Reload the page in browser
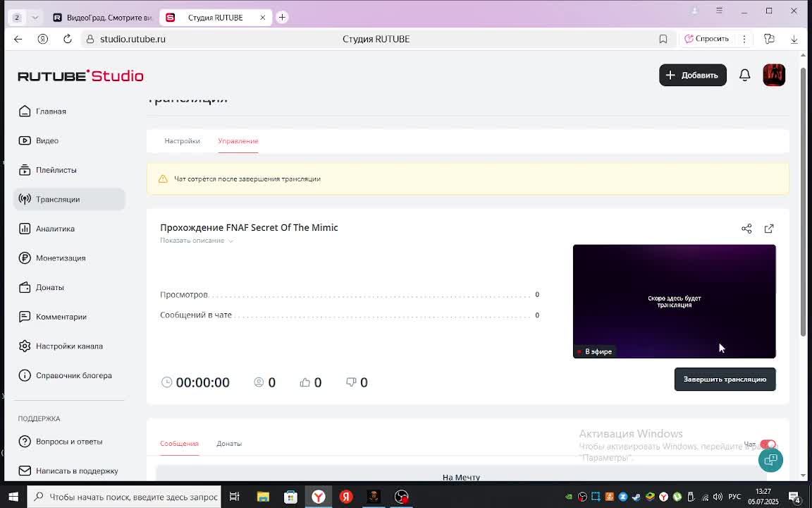The image size is (812, 508). click(x=68, y=39)
